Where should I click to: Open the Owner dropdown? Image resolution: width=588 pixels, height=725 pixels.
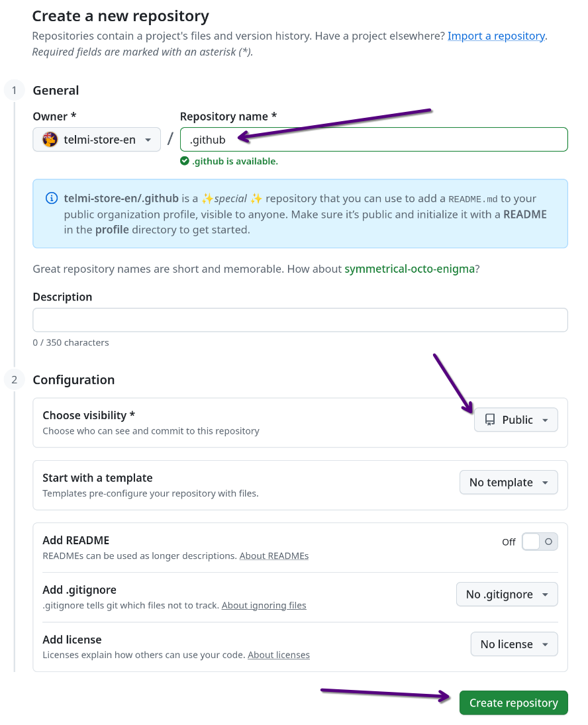click(97, 140)
